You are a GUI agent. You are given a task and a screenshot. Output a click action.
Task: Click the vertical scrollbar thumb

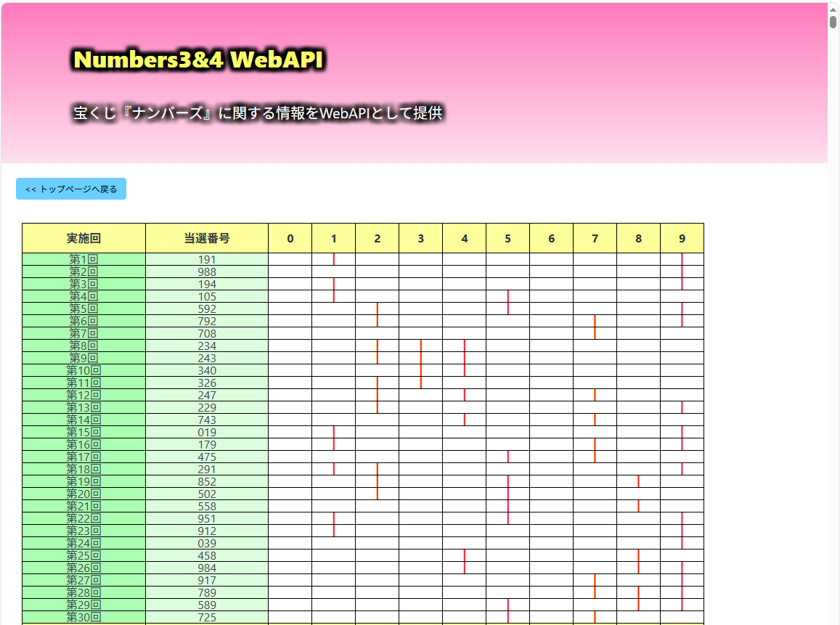(833, 22)
